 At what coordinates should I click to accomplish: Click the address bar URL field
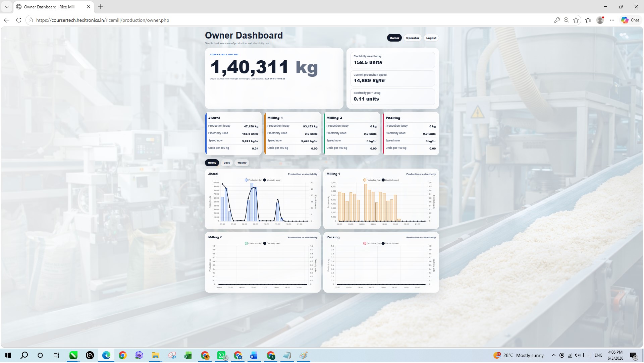(x=288, y=20)
